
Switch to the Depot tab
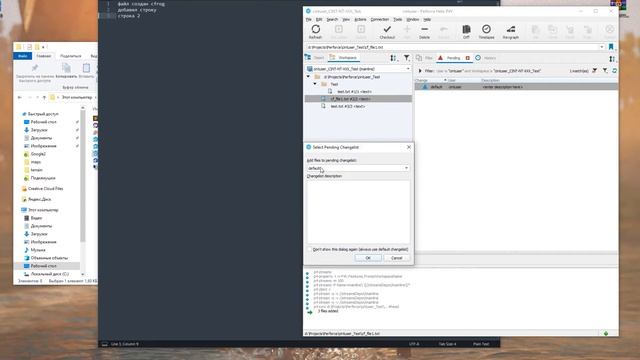315,58
